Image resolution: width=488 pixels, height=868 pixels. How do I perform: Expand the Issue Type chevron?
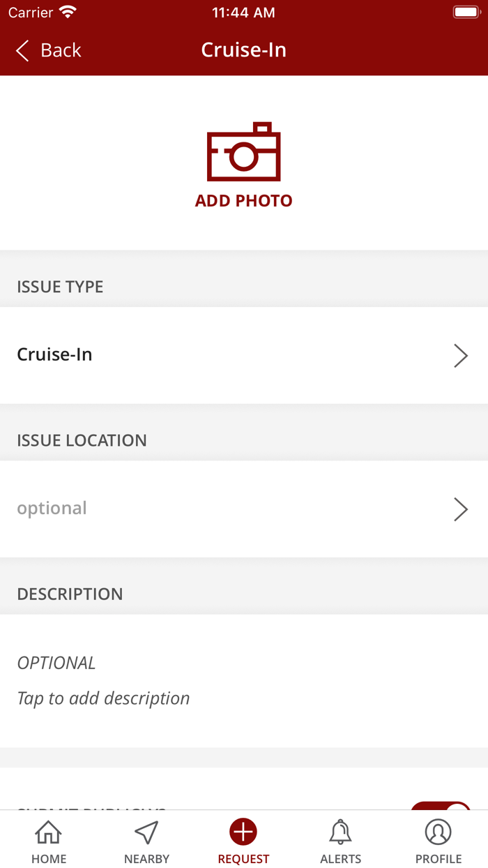click(x=461, y=356)
